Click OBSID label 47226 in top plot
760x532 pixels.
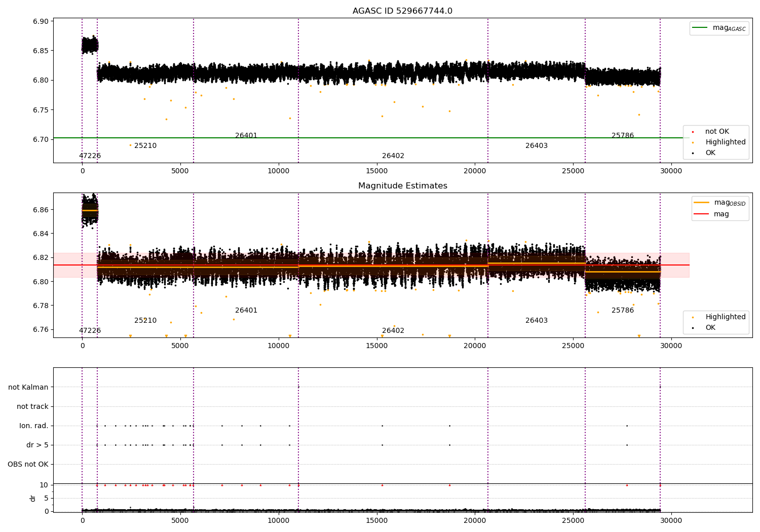[90, 156]
